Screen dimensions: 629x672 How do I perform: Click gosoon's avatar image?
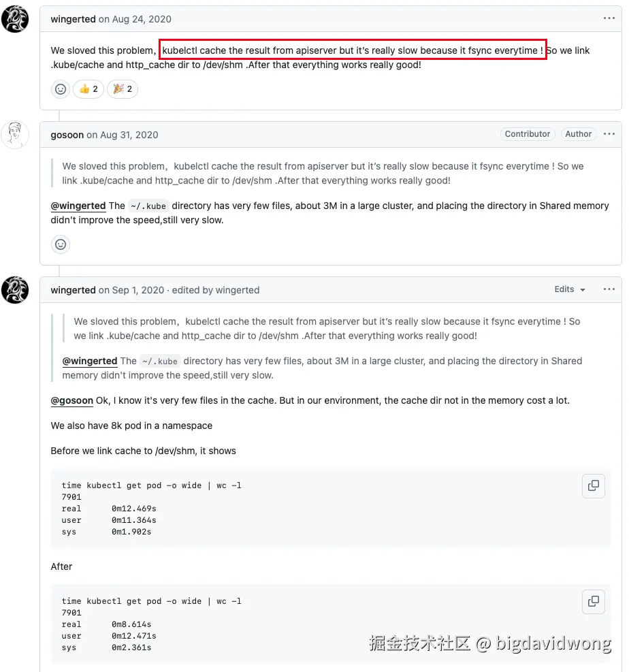click(x=15, y=135)
